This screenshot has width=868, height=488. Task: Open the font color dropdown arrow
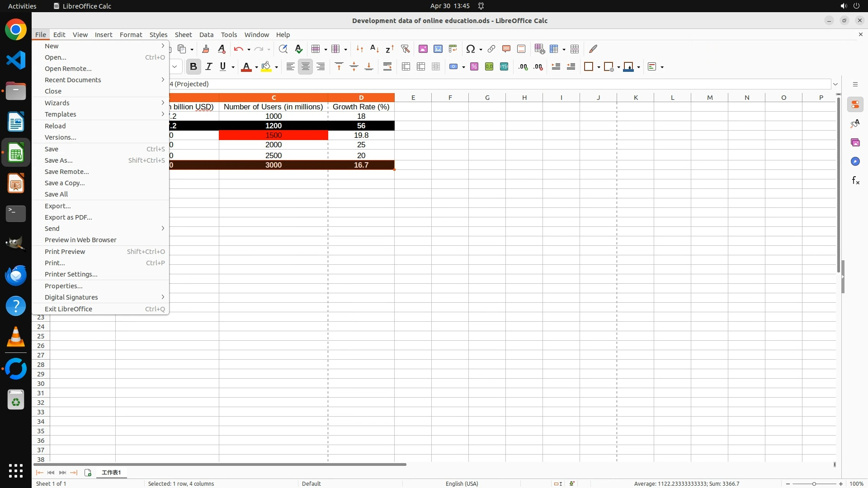tap(256, 67)
